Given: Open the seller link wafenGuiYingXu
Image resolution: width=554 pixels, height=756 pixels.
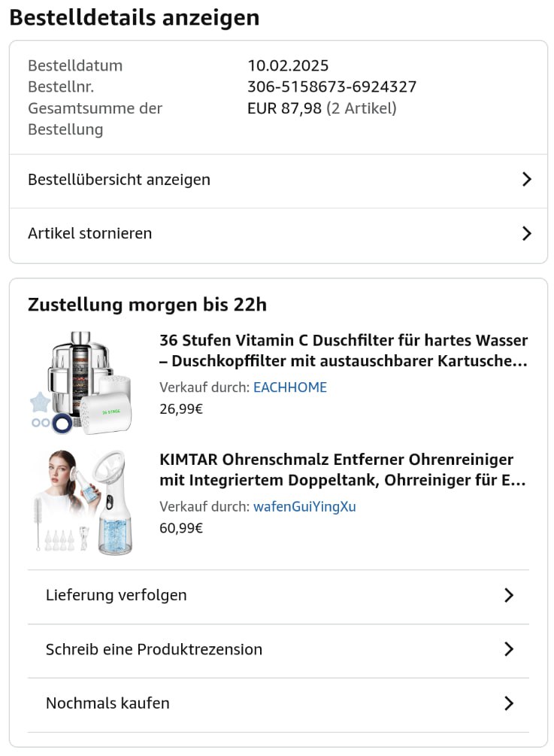Looking at the screenshot, I should (x=304, y=506).
